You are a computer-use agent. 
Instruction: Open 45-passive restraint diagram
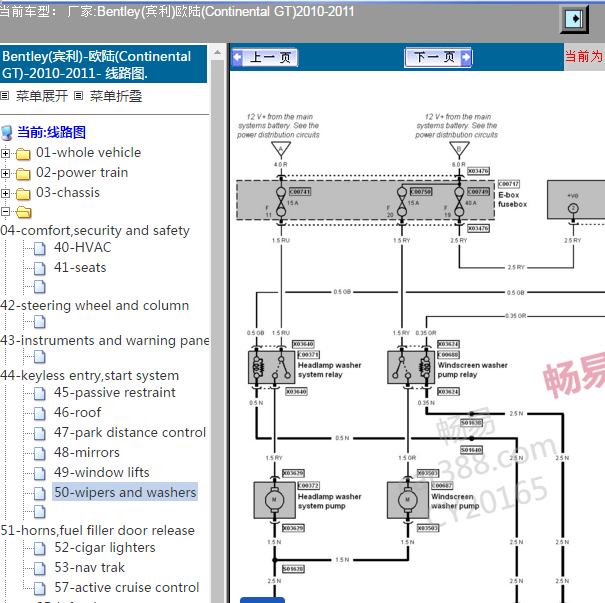point(115,392)
